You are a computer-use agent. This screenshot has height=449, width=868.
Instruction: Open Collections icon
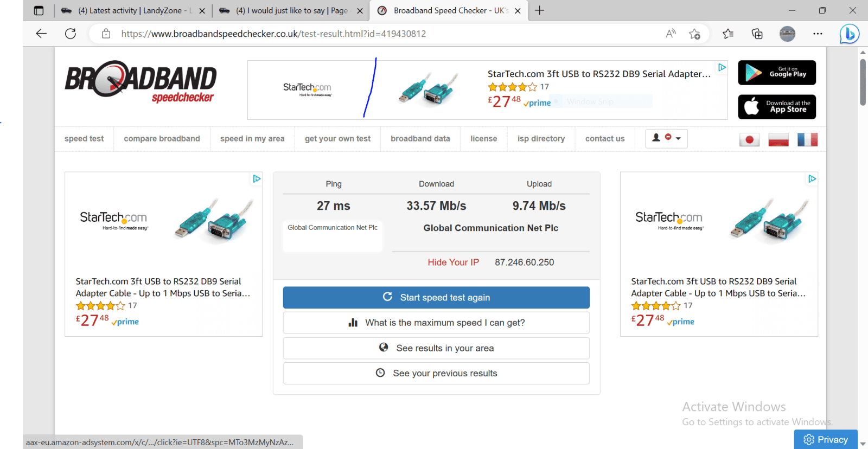click(x=757, y=34)
